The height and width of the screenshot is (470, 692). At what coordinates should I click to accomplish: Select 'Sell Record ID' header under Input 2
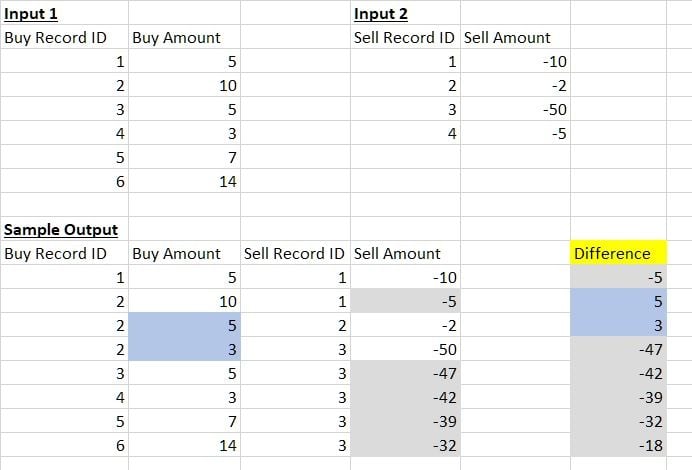pos(405,37)
